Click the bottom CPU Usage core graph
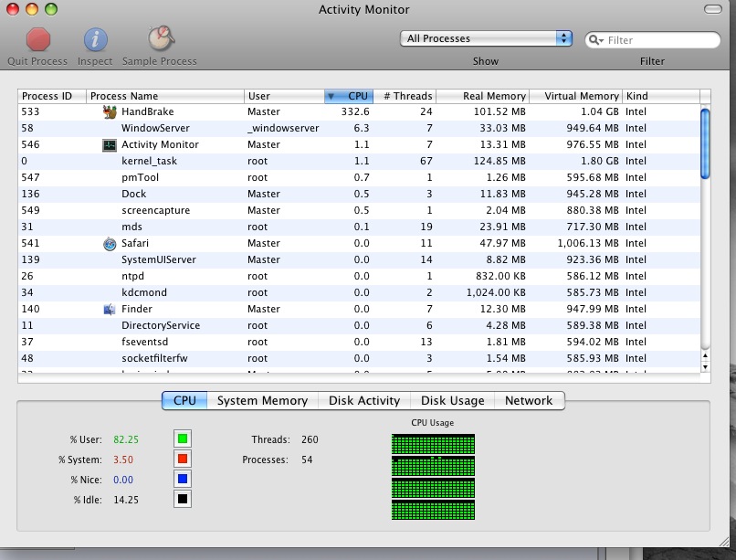Screen dimensions: 736x560 pyautogui.click(x=433, y=510)
